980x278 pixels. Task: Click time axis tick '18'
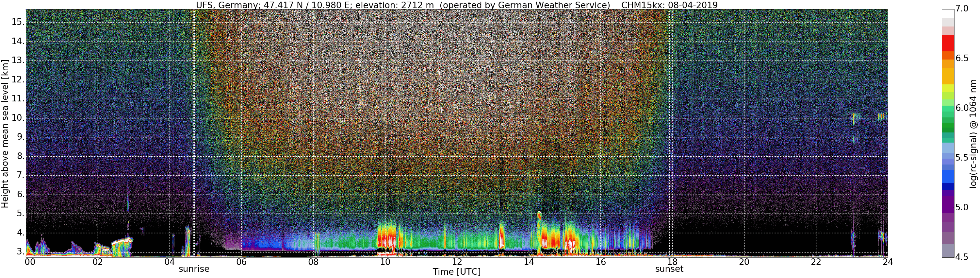(x=673, y=262)
